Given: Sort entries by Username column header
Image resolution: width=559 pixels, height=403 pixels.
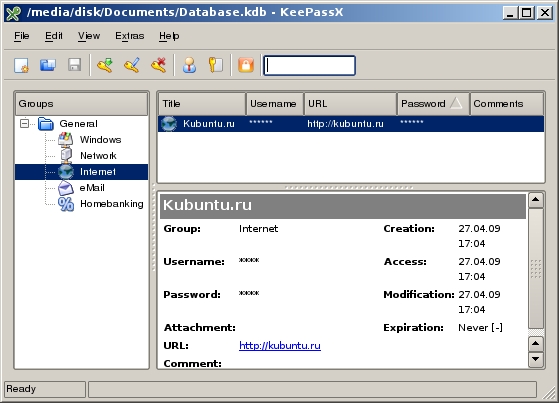Looking at the screenshot, I should 275,104.
